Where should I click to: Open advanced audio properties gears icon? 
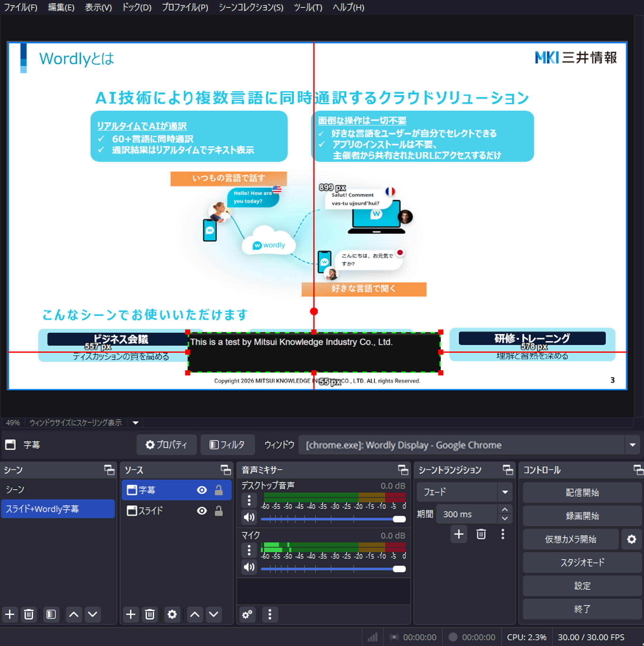click(247, 614)
